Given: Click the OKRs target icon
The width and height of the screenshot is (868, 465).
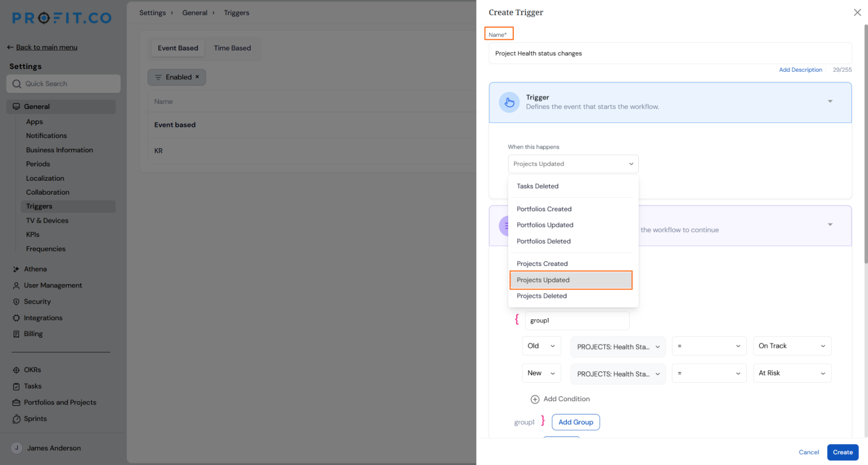Looking at the screenshot, I should pos(16,370).
